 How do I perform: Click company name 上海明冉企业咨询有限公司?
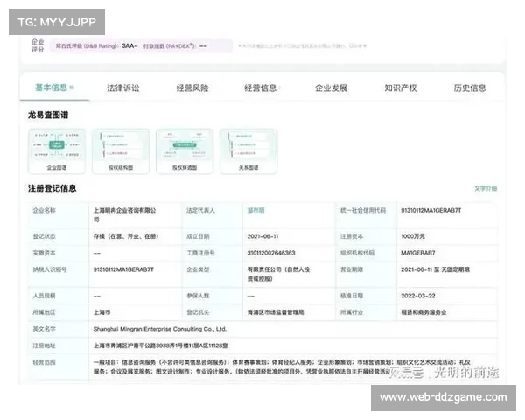click(124, 214)
